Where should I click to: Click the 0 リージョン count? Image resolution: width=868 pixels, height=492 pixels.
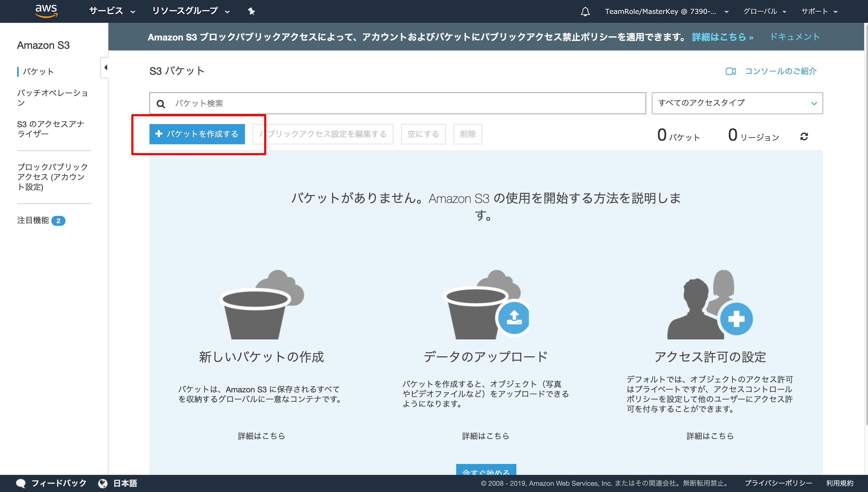pyautogui.click(x=754, y=135)
